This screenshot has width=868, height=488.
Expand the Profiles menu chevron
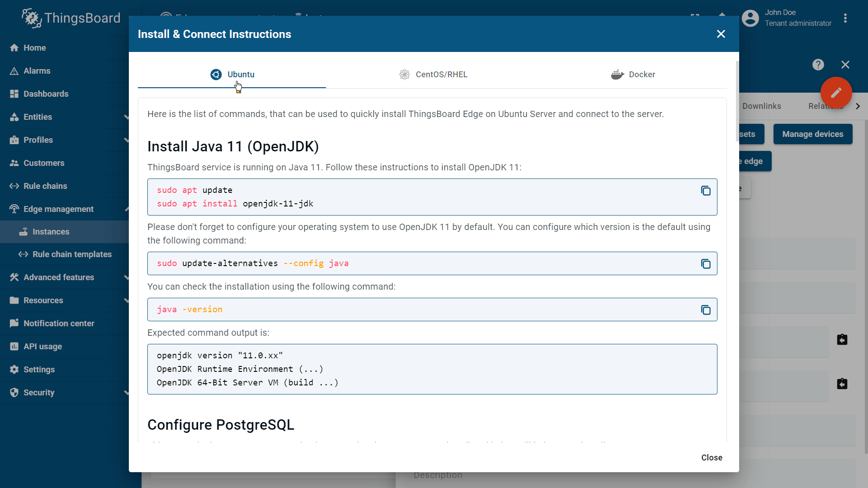point(126,140)
